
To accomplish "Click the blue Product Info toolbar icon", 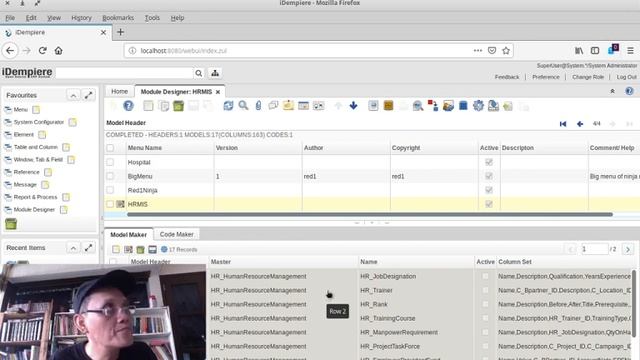I will 463,106.
